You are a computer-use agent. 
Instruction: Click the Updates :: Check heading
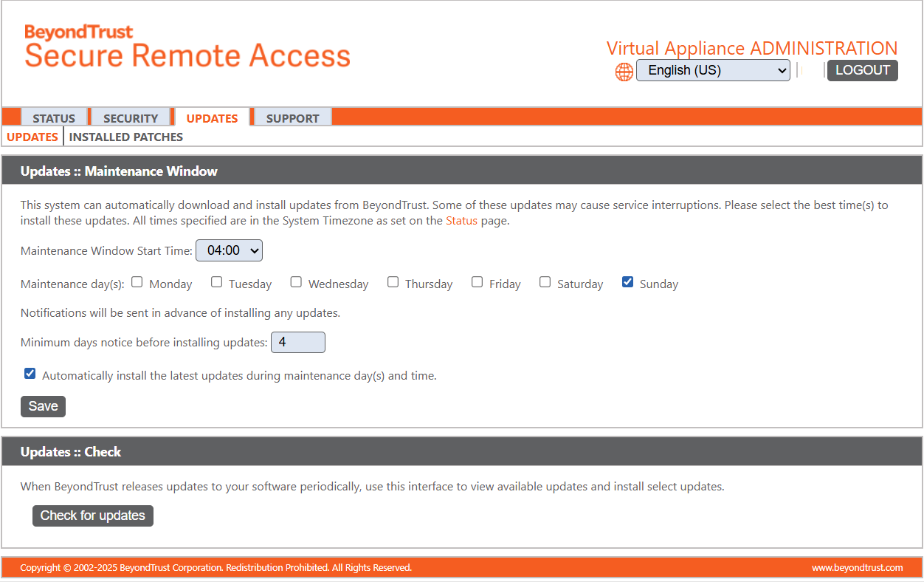[71, 451]
